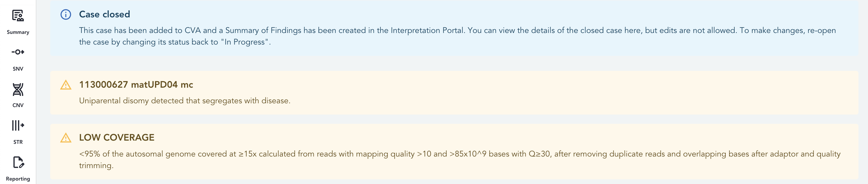Select the CNV label in sidebar
This screenshot has width=868, height=184.
point(18,105)
